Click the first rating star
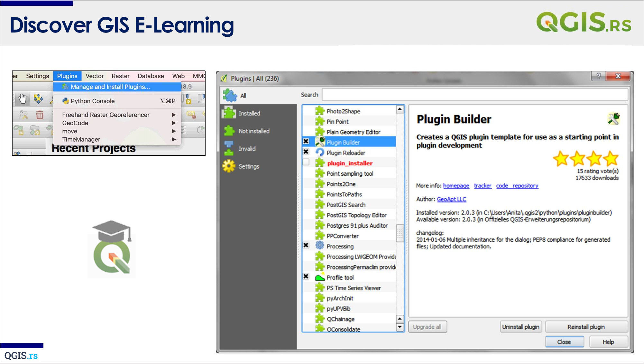Image resolution: width=644 pixels, height=364 pixels. [x=561, y=158]
